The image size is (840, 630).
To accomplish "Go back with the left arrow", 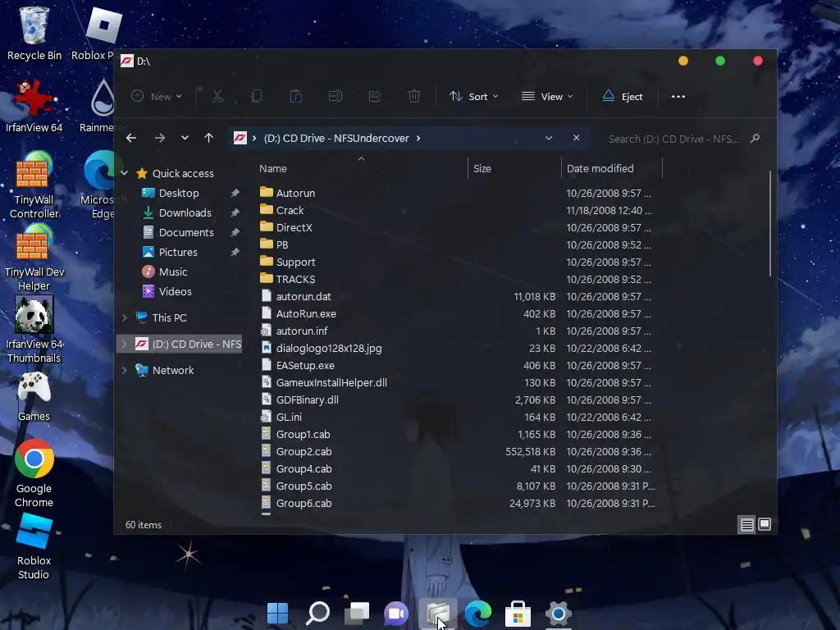I will point(131,138).
